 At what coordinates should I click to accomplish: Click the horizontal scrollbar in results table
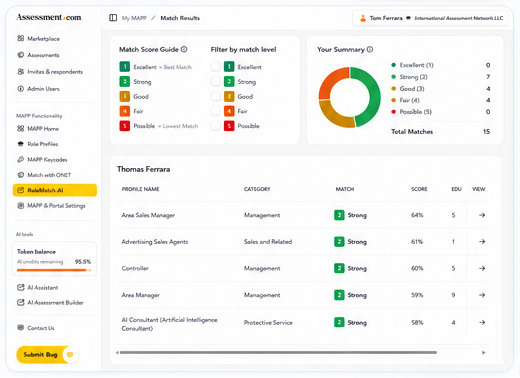tap(278, 352)
